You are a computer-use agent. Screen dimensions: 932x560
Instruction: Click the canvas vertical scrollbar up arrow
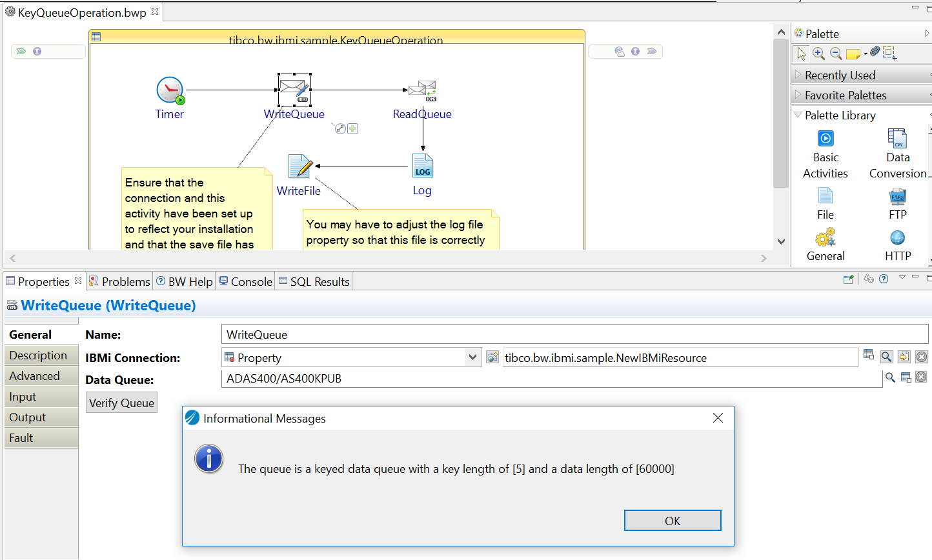[781, 32]
